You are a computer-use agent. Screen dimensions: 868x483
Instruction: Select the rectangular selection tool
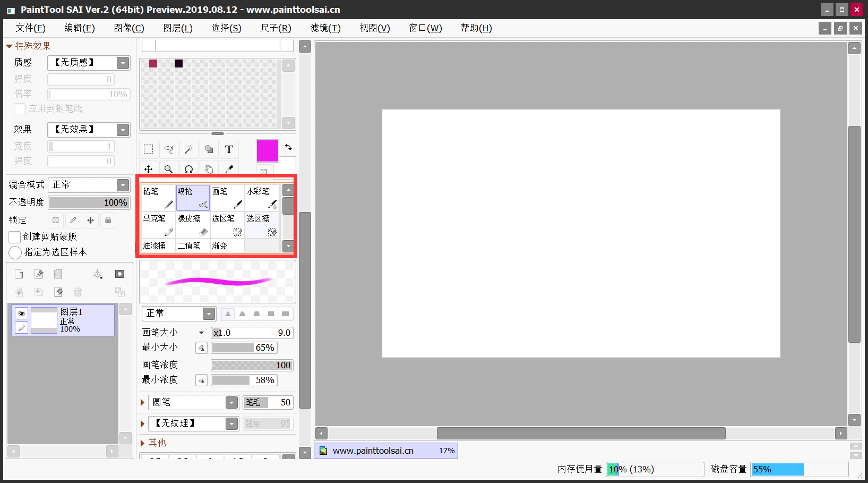tap(149, 149)
